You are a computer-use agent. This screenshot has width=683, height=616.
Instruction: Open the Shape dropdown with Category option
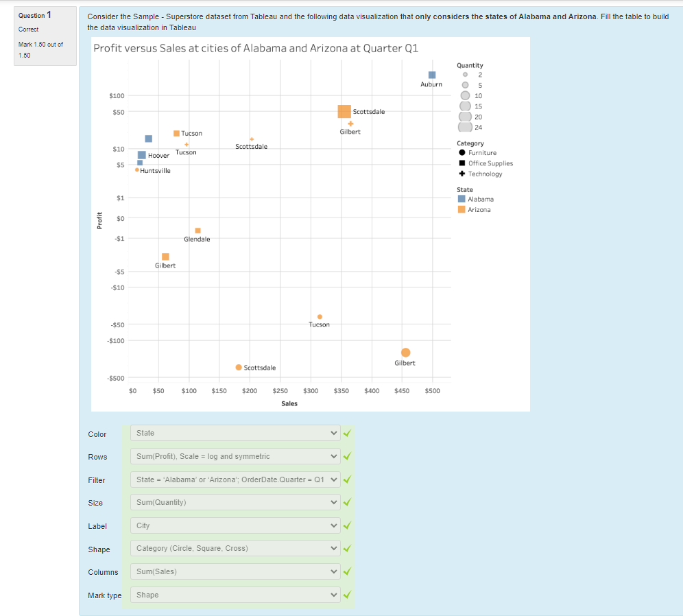coord(235,549)
